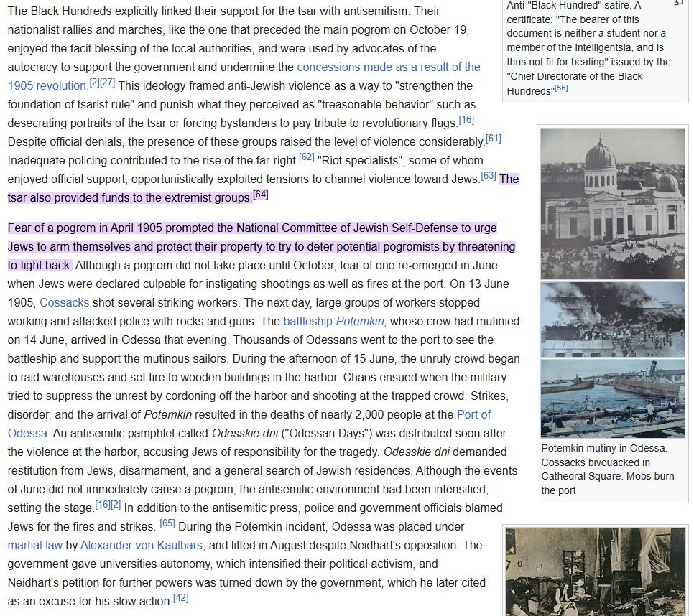Open citation [61] after 'violence considerably'

[494, 139]
